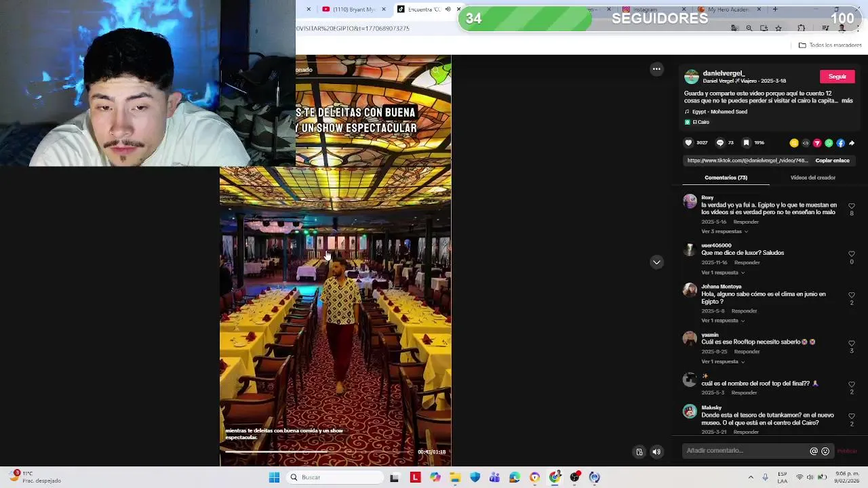Open the red L app on taskbar
Image resolution: width=868 pixels, height=488 pixels.
pyautogui.click(x=415, y=478)
